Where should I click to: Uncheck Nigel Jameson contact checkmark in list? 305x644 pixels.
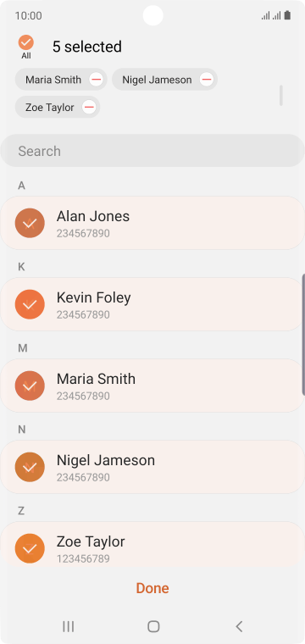click(x=30, y=467)
